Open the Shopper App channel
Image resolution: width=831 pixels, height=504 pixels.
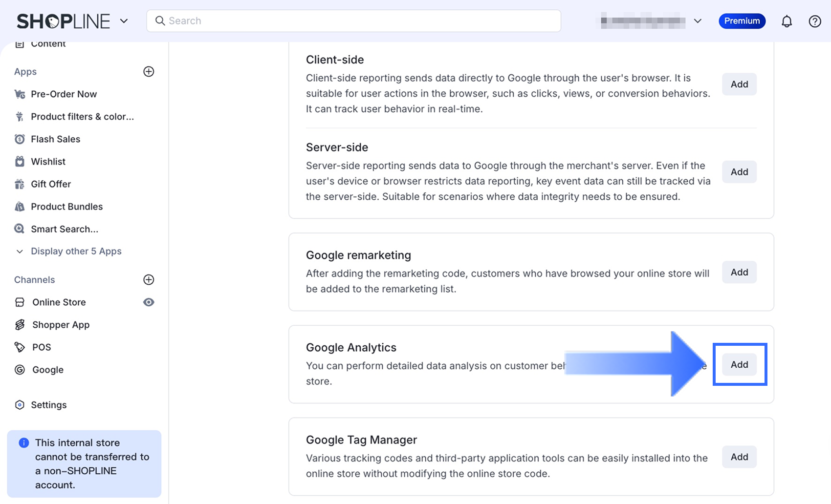pyautogui.click(x=61, y=325)
